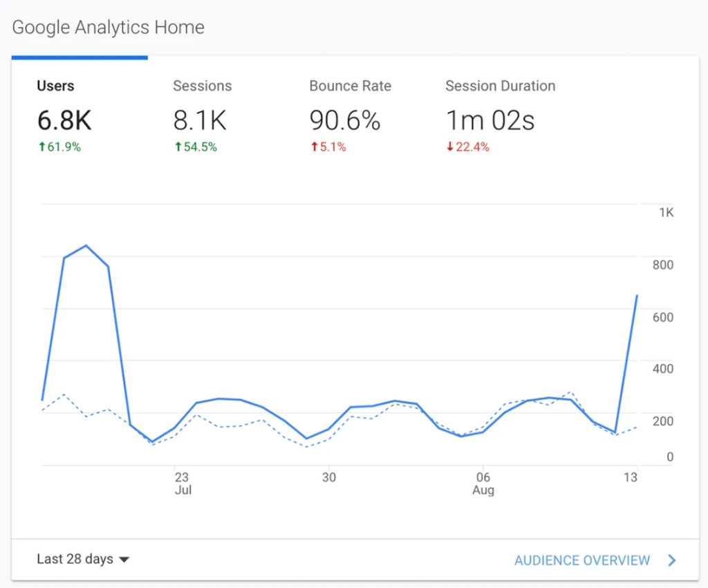708x588 pixels.
Task: Click the 90.6% bounce rate value
Action: pyautogui.click(x=344, y=121)
